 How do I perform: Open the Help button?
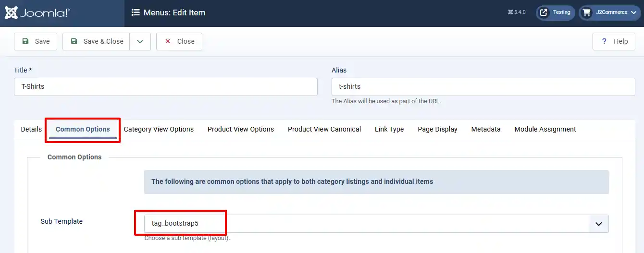click(x=614, y=41)
